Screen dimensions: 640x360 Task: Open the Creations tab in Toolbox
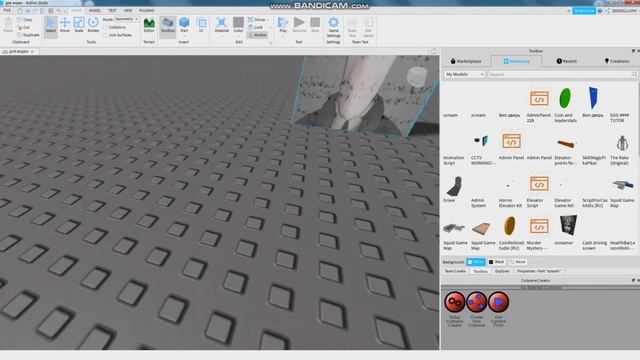(617, 61)
